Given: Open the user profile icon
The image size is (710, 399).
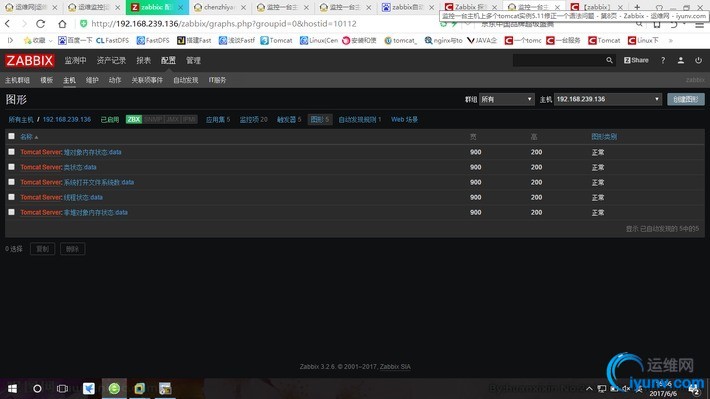Looking at the screenshot, I should click(x=681, y=60).
